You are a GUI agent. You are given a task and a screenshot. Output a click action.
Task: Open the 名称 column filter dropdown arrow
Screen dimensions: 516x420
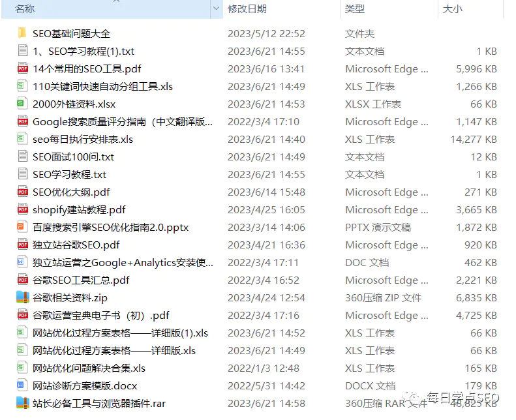tap(216, 8)
